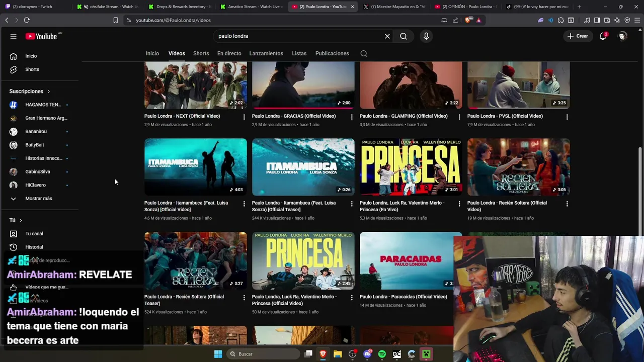Open browser extensions puzzle icon

pos(561,20)
